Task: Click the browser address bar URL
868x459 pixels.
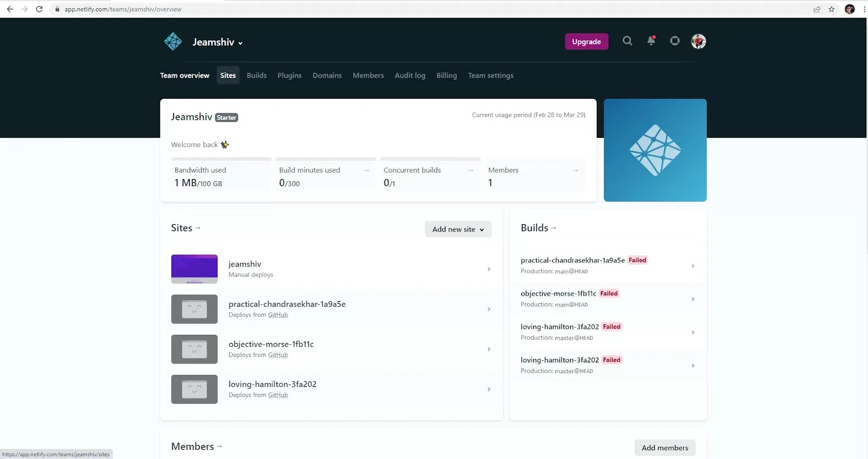Action: (123, 9)
